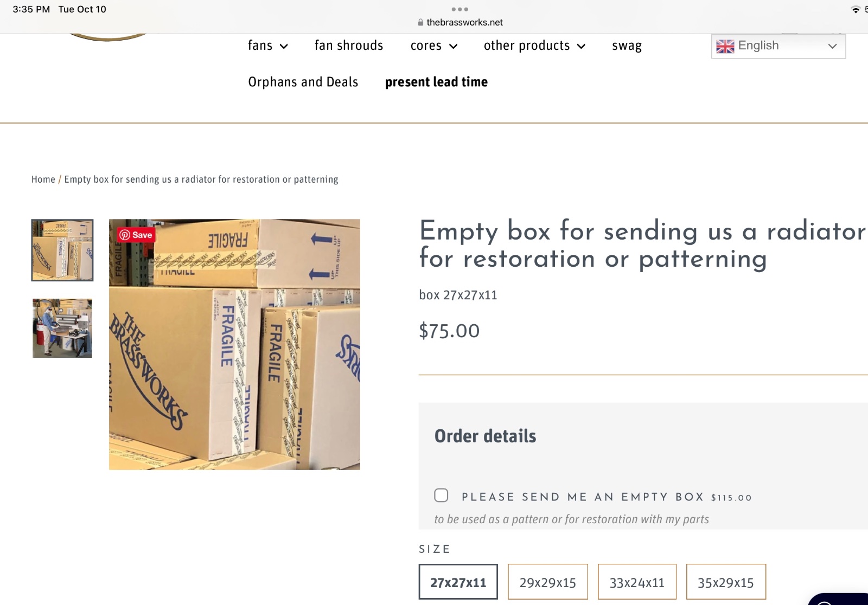Tap the Wi-Fi status icon

pyautogui.click(x=856, y=9)
